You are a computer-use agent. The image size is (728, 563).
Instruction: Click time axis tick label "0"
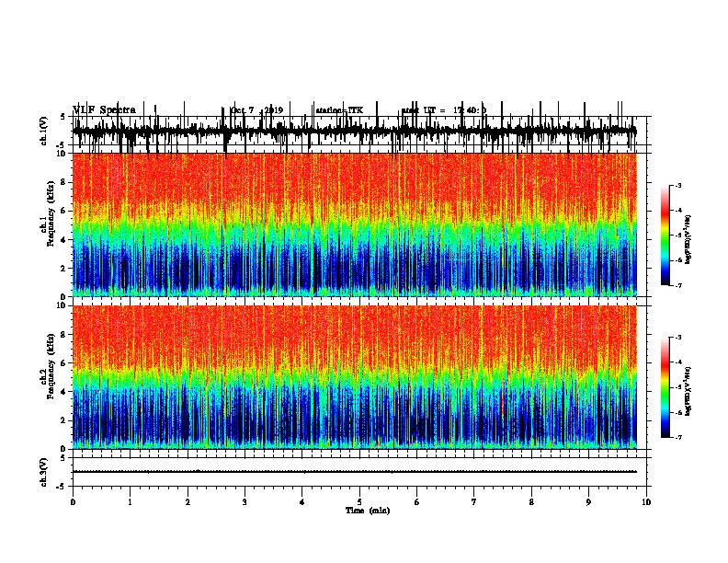tap(73, 502)
